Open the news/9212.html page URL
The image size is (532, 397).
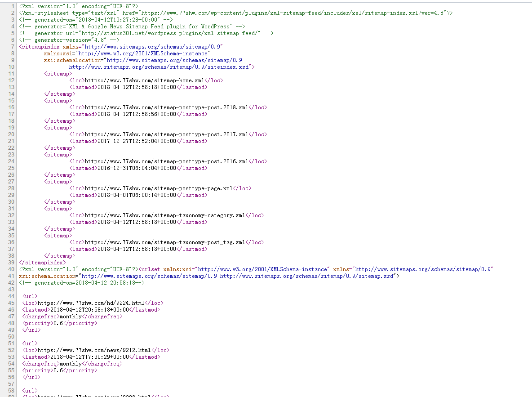(94, 350)
